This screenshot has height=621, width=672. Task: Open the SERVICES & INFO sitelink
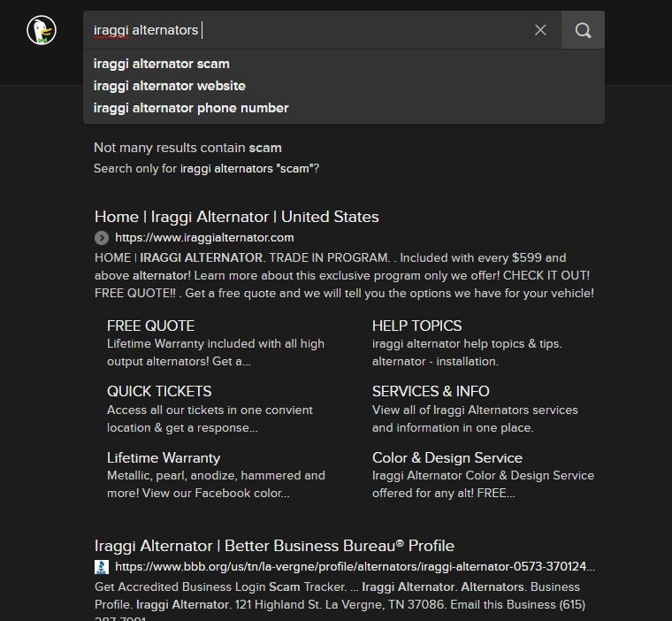pyautogui.click(x=431, y=391)
